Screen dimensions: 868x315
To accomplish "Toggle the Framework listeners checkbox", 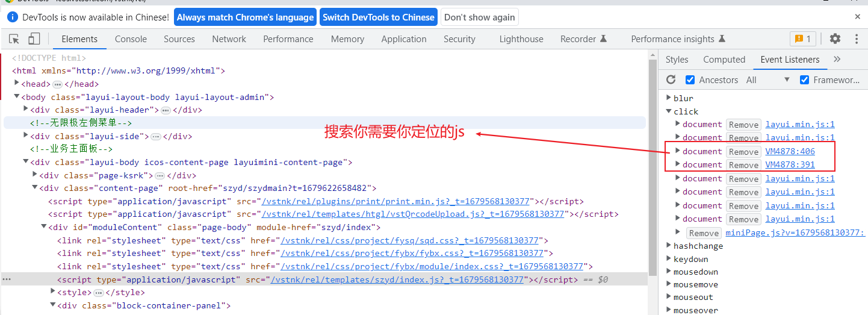I will [x=804, y=80].
